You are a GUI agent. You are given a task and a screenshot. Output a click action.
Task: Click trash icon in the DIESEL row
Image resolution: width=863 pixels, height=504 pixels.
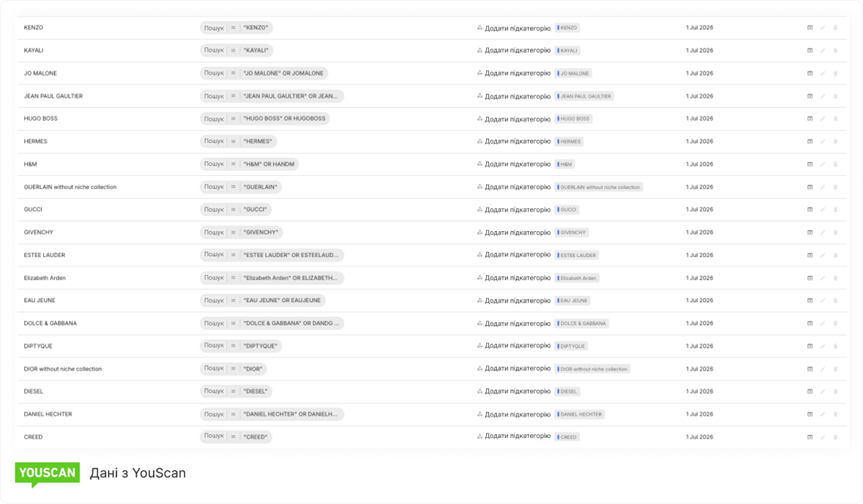tap(835, 391)
